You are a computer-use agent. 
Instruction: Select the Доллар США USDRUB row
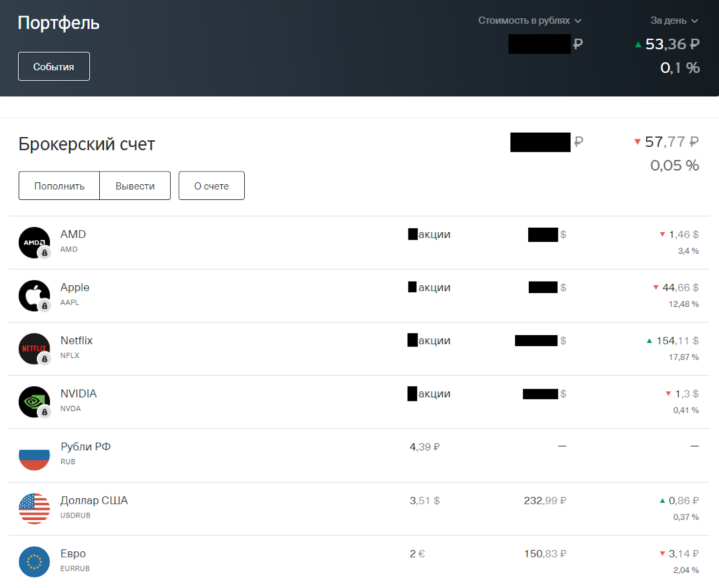pos(359,508)
